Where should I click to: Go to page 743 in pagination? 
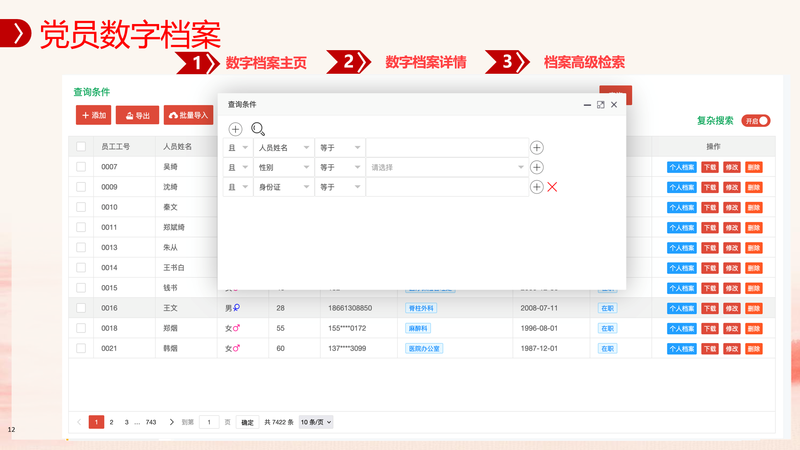151,422
